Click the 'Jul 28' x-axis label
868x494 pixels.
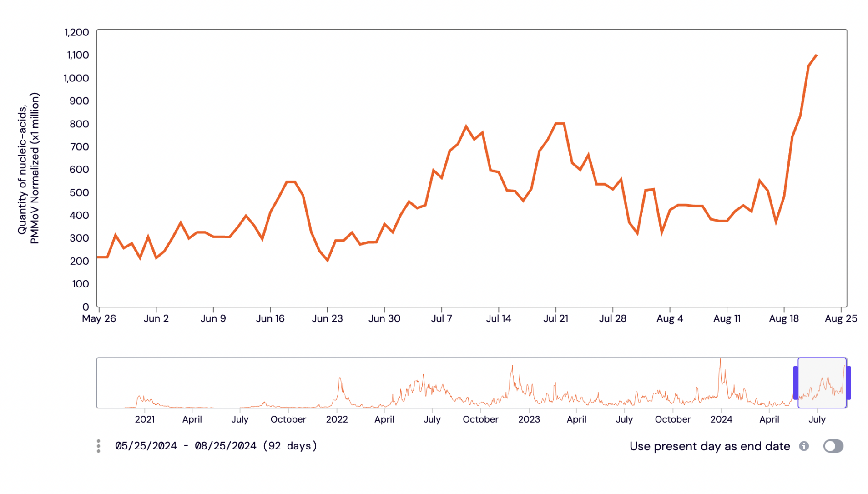click(612, 318)
